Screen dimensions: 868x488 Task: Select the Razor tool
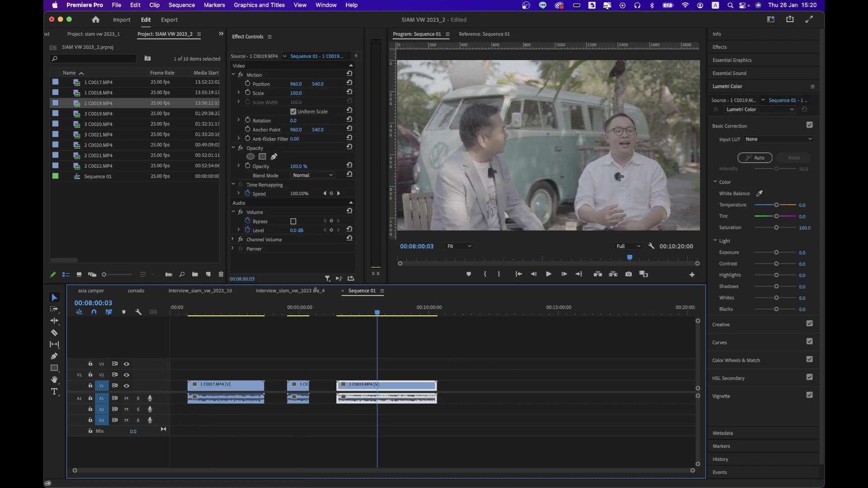coord(54,333)
